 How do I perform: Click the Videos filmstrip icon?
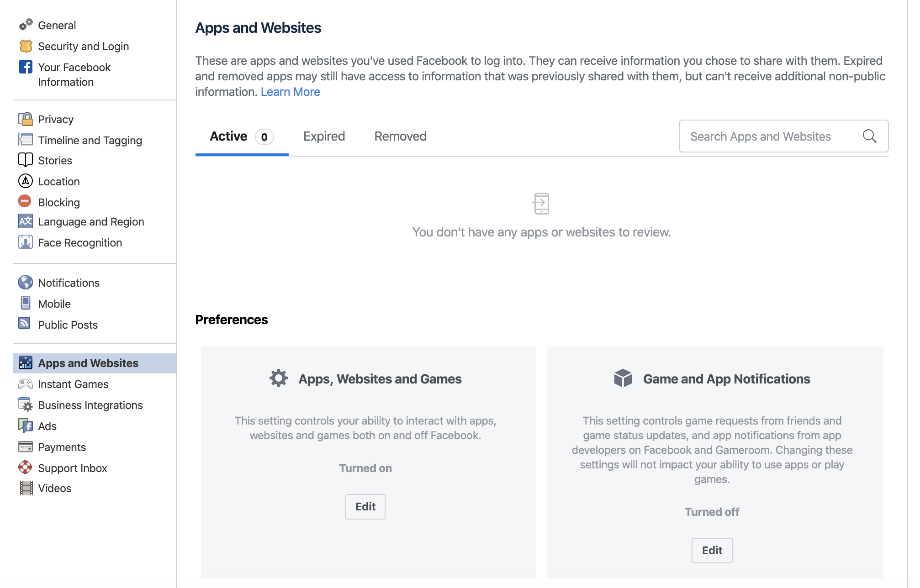(x=26, y=488)
